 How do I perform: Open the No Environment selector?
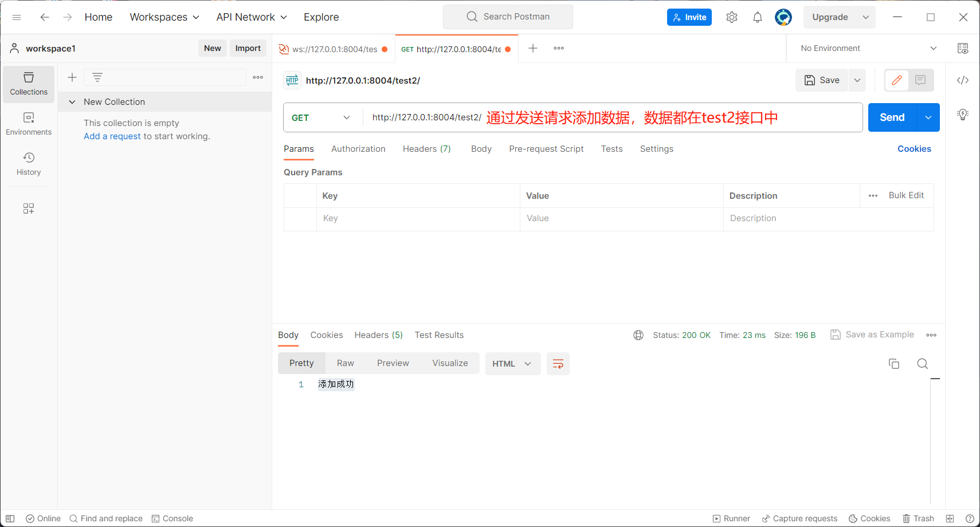[x=868, y=48]
